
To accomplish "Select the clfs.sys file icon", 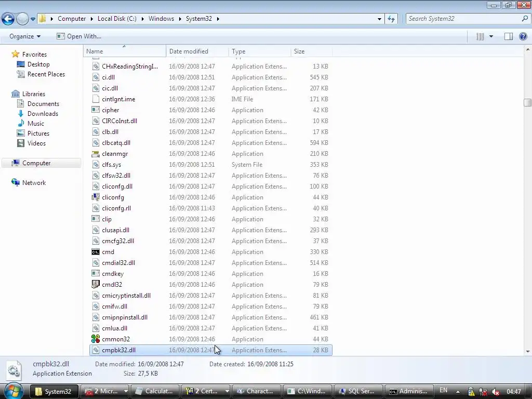I will coord(96,164).
